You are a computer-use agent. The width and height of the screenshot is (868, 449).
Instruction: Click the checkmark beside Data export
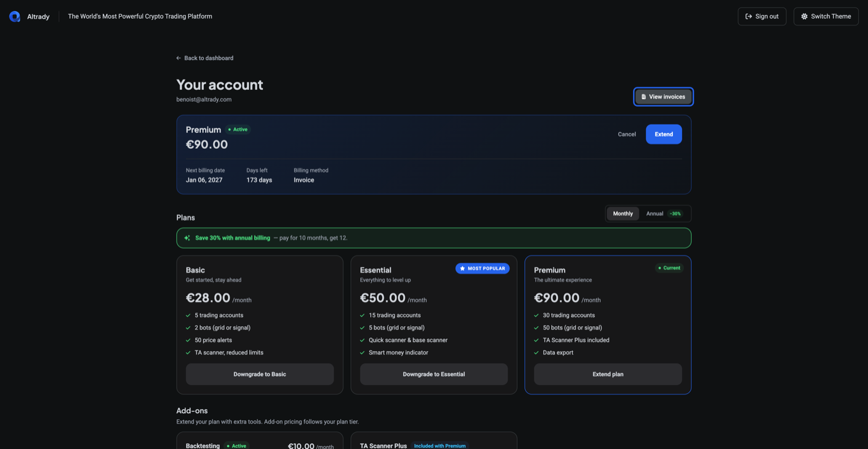(537, 353)
